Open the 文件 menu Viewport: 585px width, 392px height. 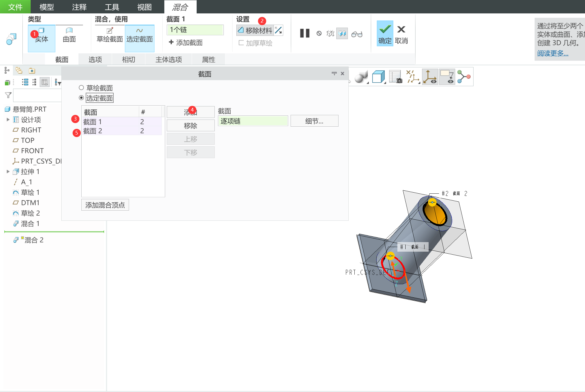15,7
